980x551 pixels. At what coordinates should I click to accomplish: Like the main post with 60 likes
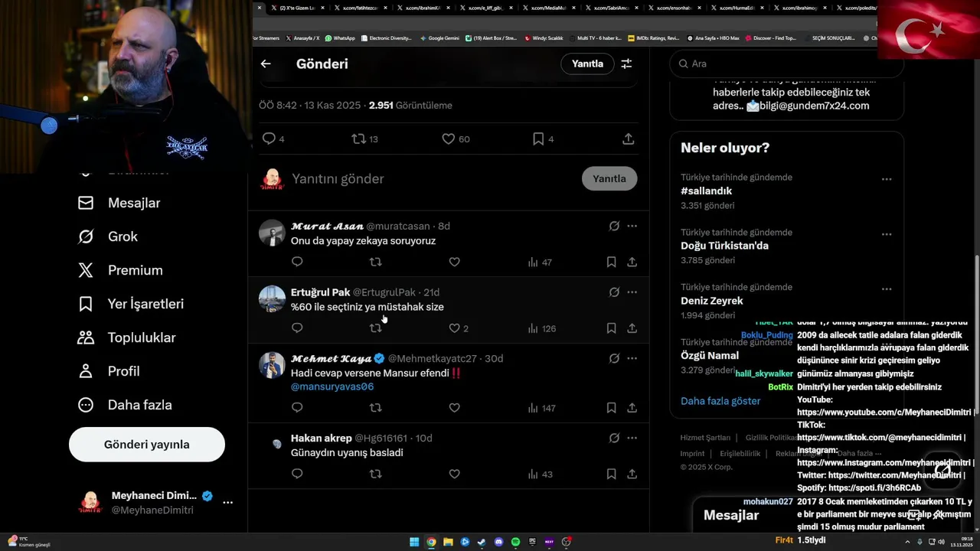click(456, 139)
